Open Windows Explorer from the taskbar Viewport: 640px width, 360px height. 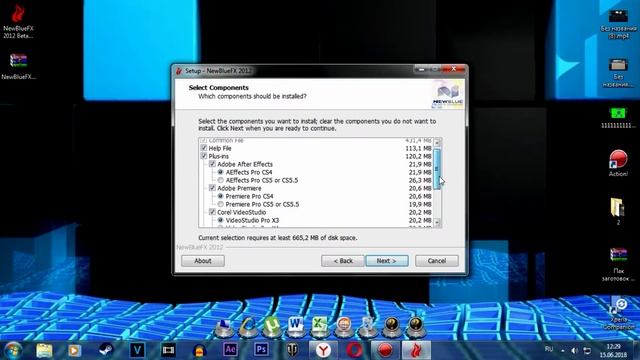44,350
